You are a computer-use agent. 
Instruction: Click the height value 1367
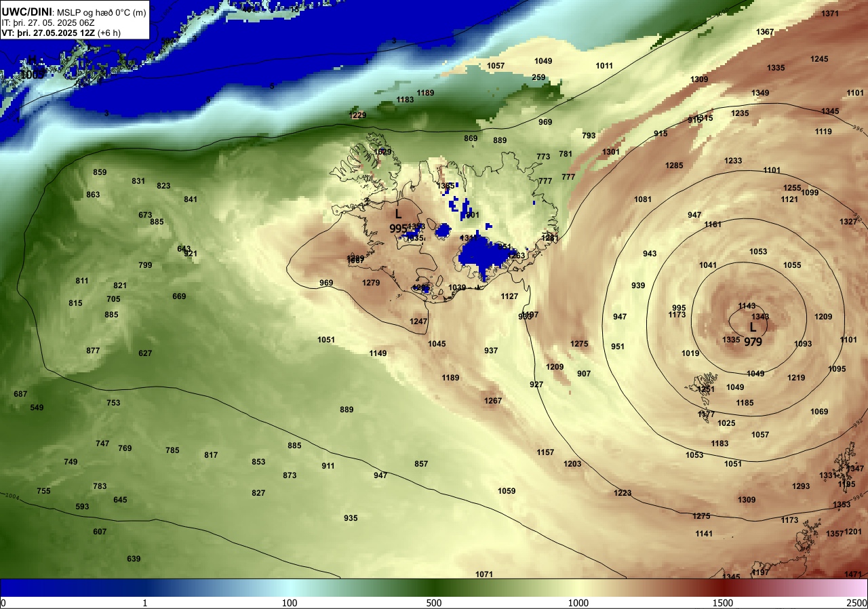click(x=765, y=32)
